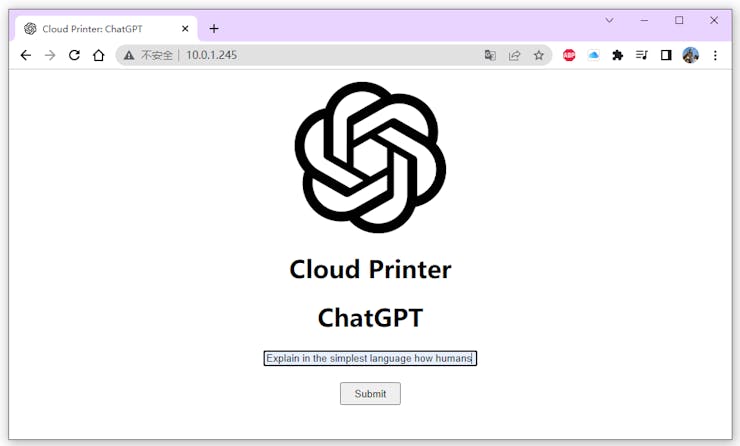The height and width of the screenshot is (446, 740).
Task: Open Chrome's three-dot menu
Action: 715,55
